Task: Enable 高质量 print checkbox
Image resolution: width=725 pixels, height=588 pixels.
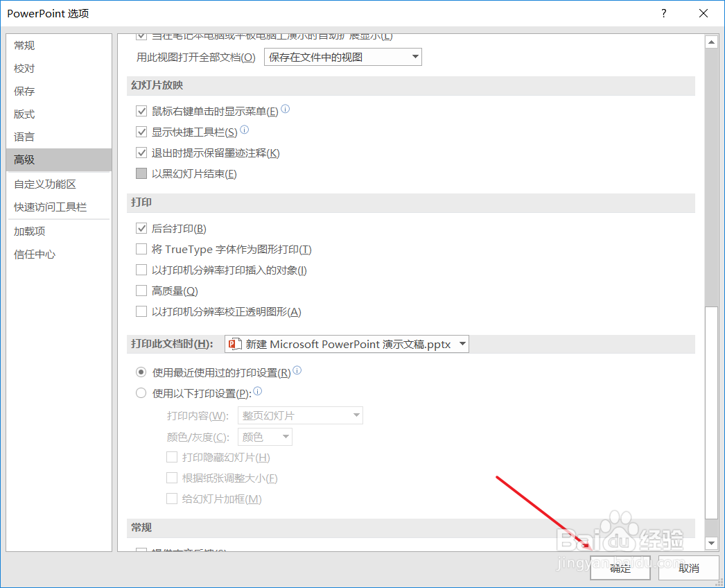Action: 141,291
